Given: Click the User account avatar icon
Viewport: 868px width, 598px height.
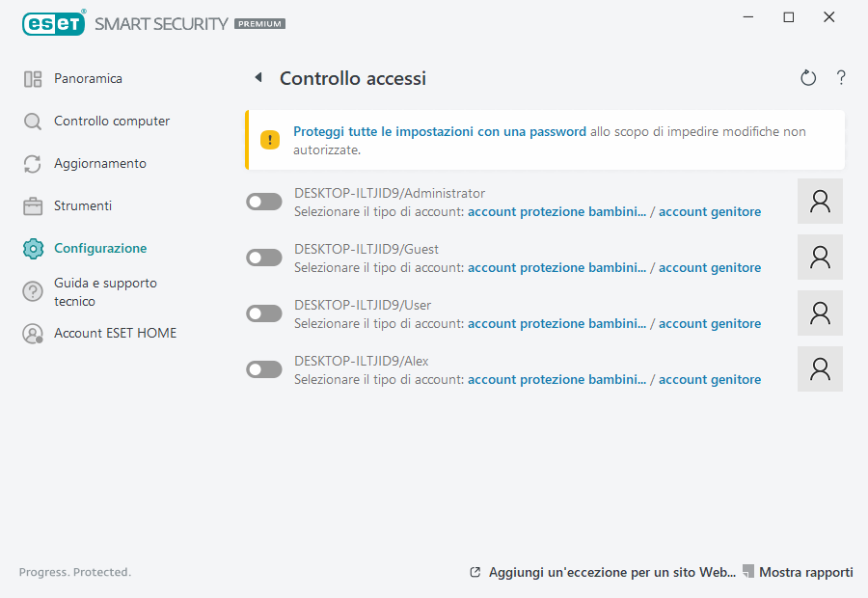Looking at the screenshot, I should [x=820, y=313].
